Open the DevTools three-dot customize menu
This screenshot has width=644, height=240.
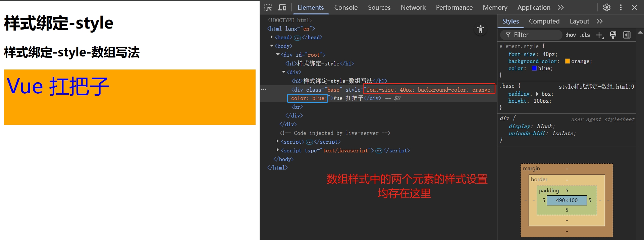coord(621,7)
